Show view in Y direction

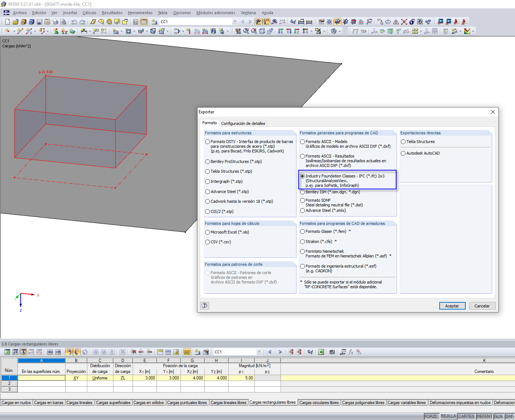click(x=289, y=31)
